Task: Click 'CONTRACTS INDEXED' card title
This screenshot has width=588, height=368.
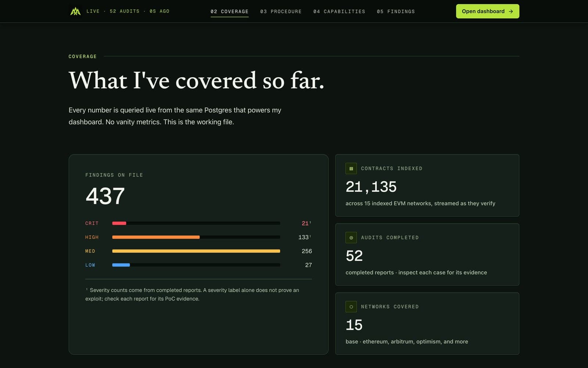Action: [x=391, y=169]
